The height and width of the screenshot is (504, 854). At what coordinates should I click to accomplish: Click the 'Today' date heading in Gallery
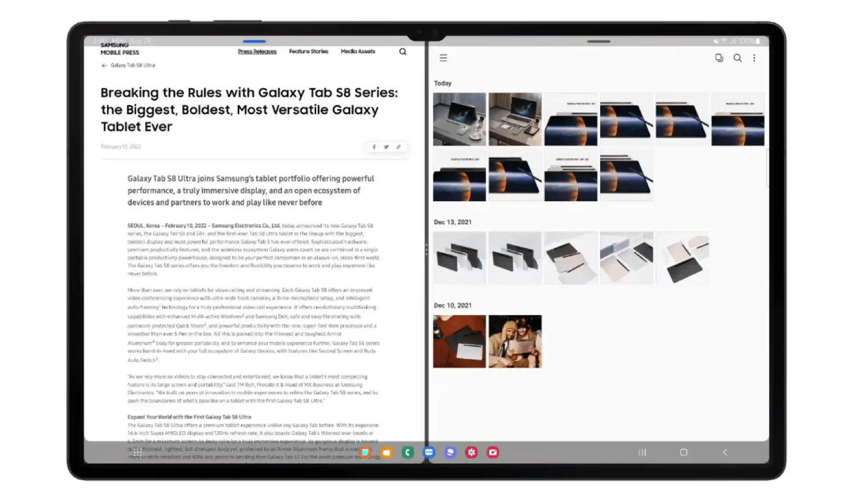(442, 84)
